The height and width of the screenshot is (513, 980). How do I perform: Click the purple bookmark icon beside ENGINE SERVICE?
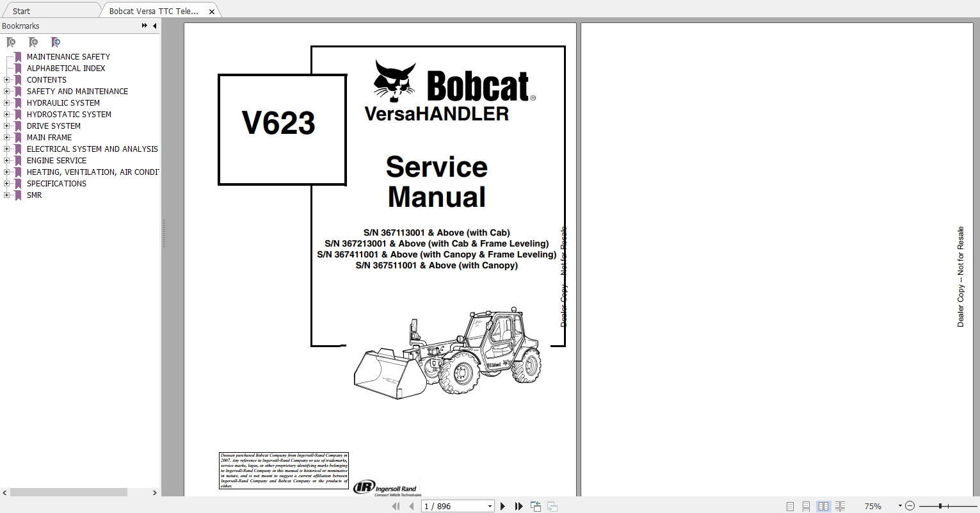(18, 161)
